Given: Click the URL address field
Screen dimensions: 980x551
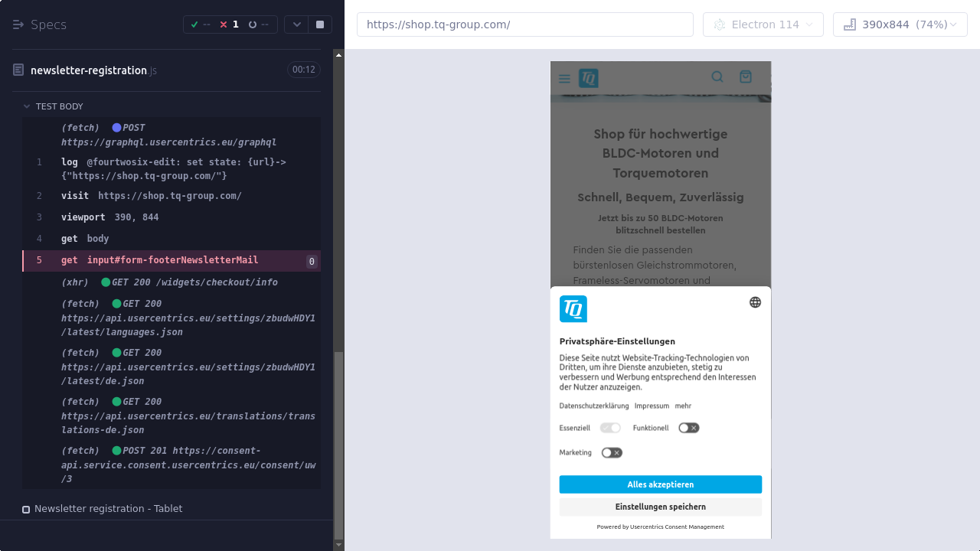Looking at the screenshot, I should [524, 24].
